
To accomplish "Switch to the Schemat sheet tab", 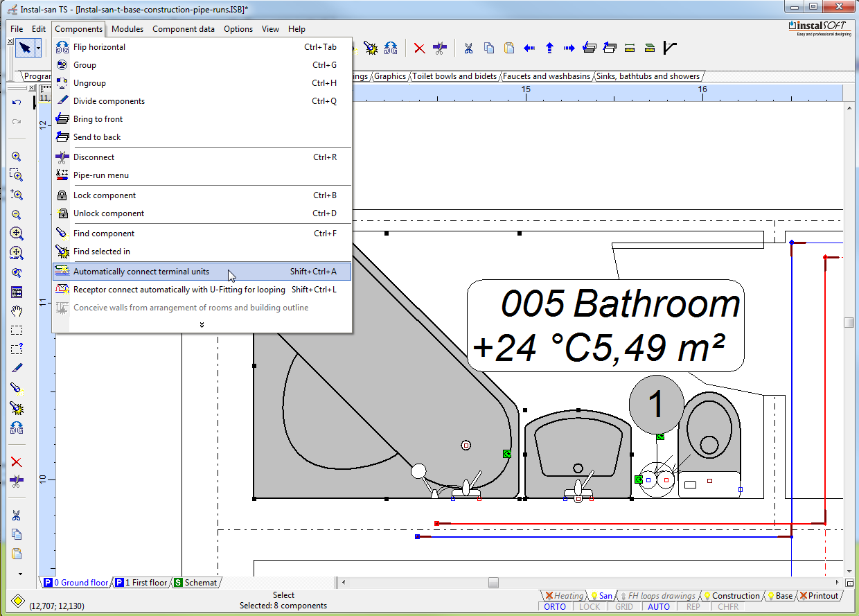I will pyautogui.click(x=195, y=583).
